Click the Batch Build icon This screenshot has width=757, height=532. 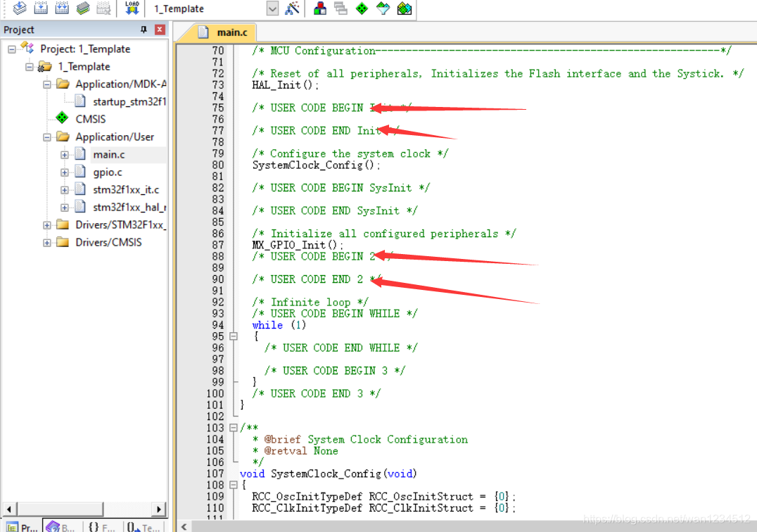[x=83, y=8]
